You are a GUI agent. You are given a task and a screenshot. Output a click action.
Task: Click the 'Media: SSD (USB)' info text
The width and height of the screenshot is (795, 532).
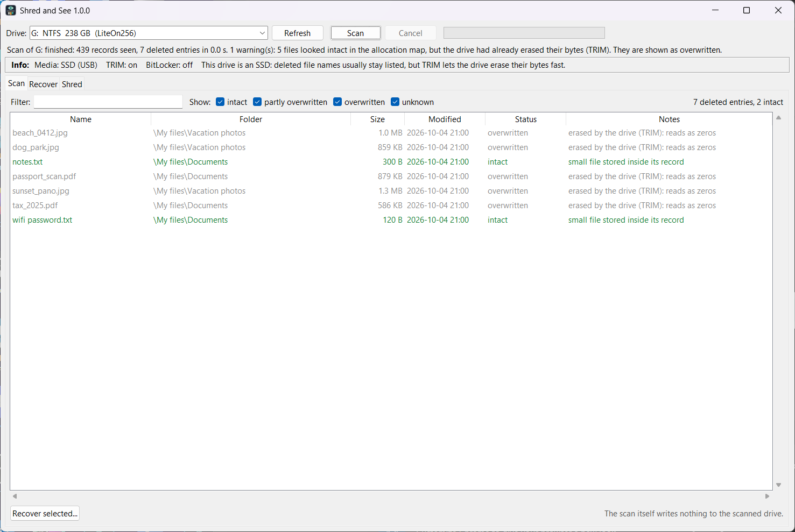click(x=66, y=65)
